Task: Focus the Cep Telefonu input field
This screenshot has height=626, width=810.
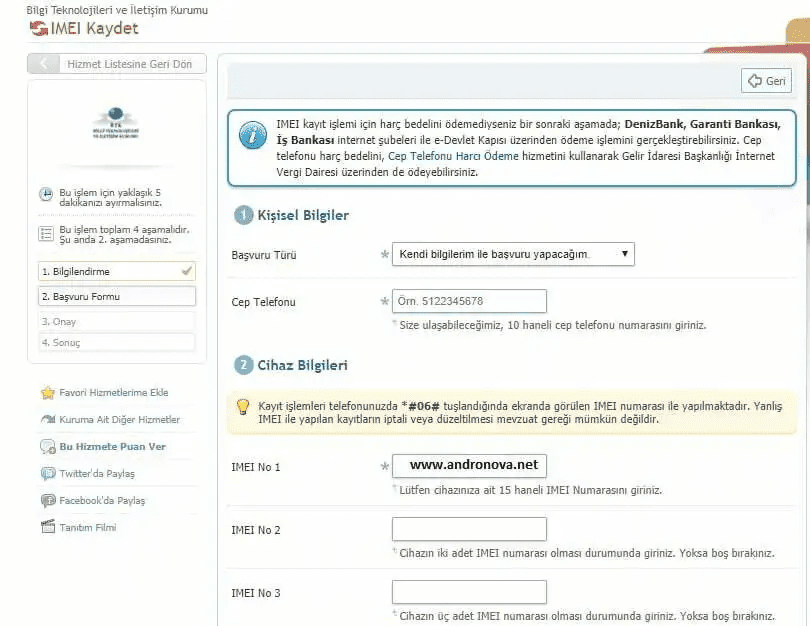Action: tap(469, 301)
